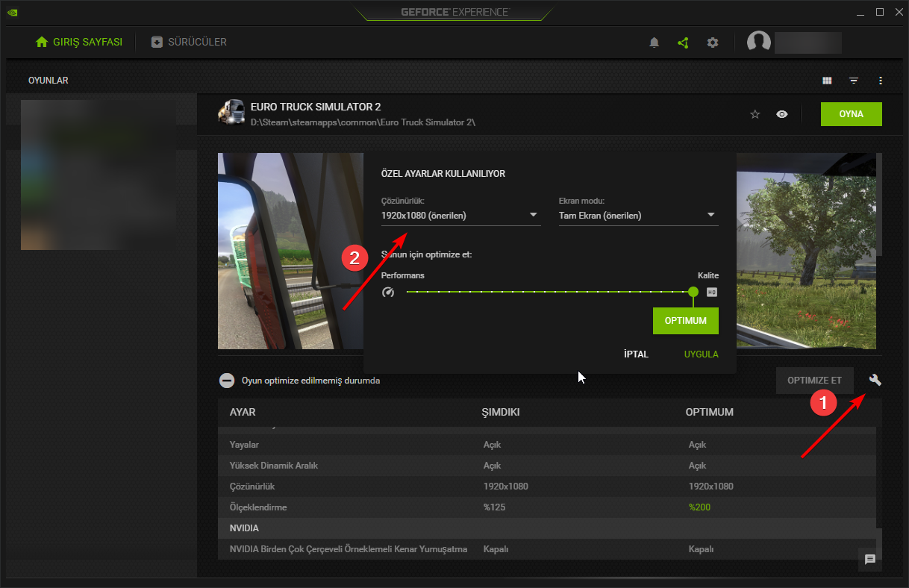Click the custom settings wrench icon
The image size is (909, 588).
coord(875,380)
